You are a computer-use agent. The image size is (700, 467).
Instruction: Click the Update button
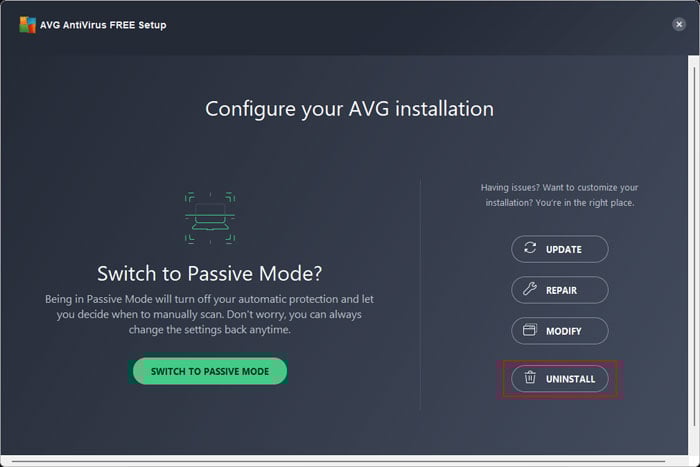[559, 249]
